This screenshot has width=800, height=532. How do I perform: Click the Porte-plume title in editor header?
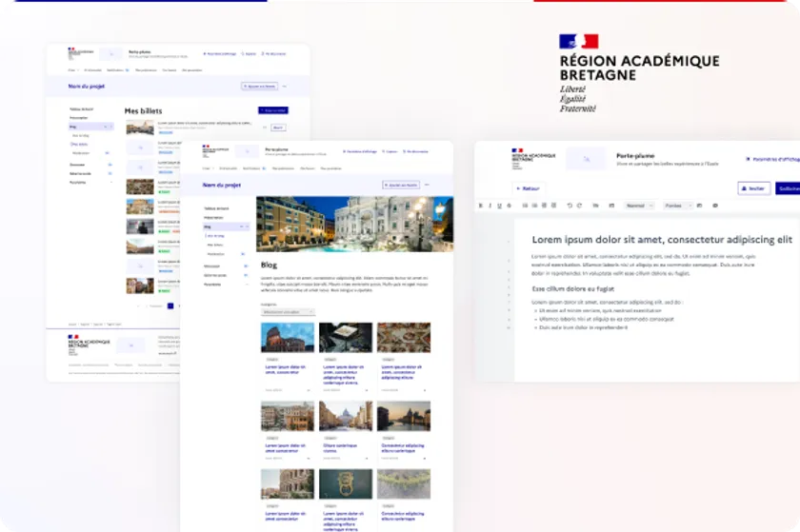635,155
